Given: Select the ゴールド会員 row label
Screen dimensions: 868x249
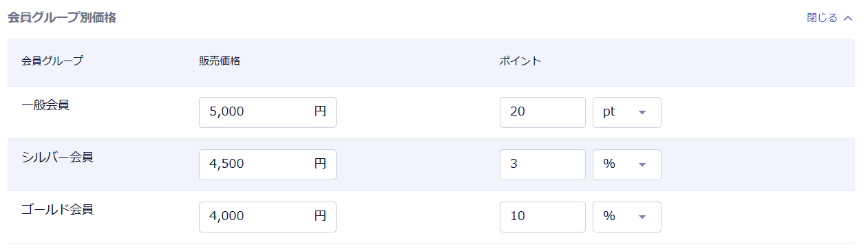Looking at the screenshot, I should point(57,210).
